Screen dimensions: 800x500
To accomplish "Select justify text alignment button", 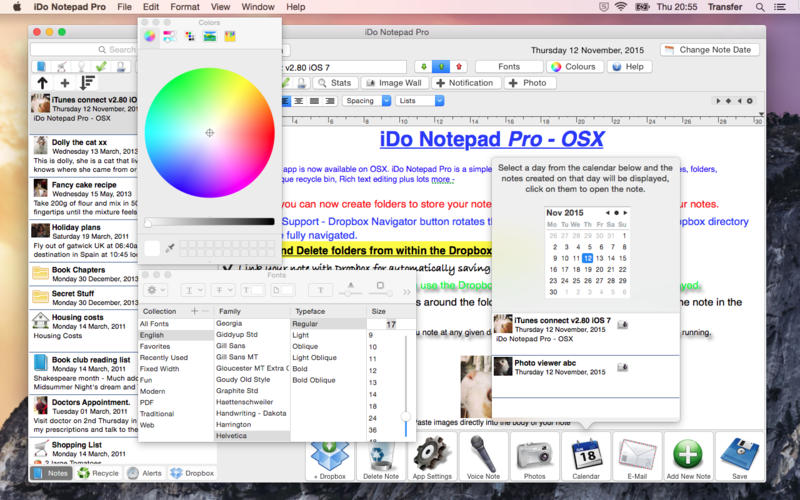I will [x=315, y=101].
